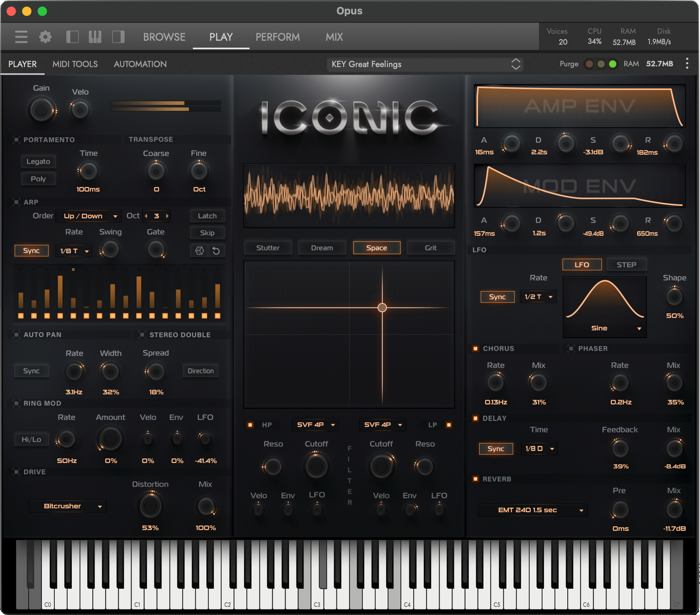Click the arp reset arrow icon
This screenshot has width=700, height=615.
216,251
